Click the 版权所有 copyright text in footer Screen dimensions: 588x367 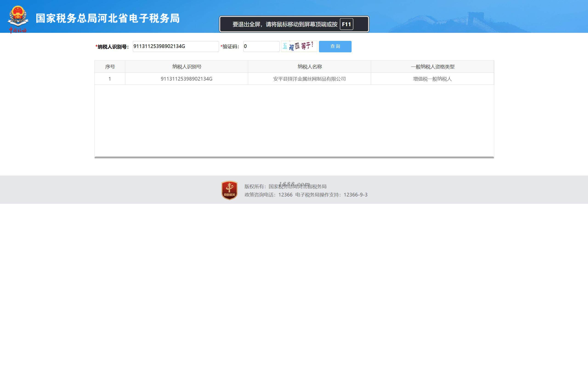pos(285,186)
